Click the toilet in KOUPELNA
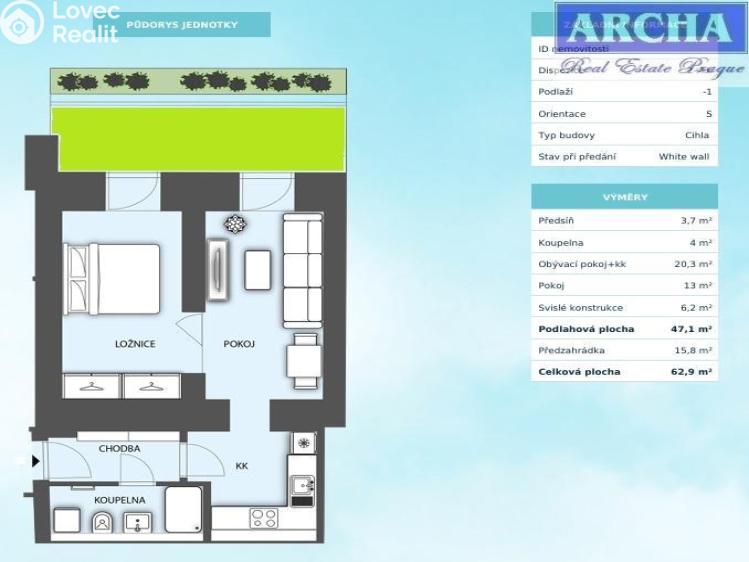The width and height of the screenshot is (749, 562). pyautogui.click(x=101, y=523)
